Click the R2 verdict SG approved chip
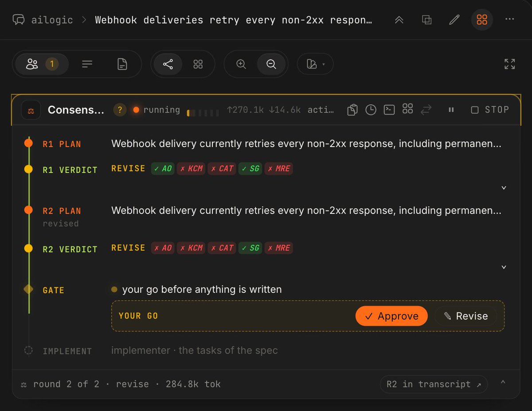Screen dimensions: 532x411 250,248
